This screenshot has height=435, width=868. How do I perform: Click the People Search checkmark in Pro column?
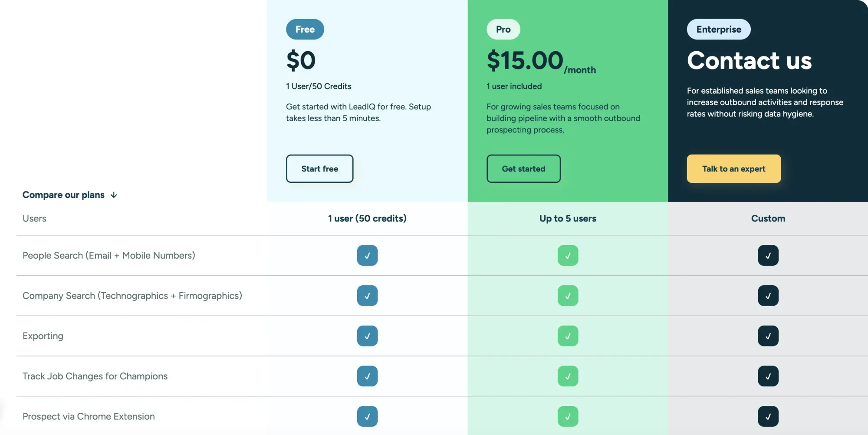[x=568, y=255]
